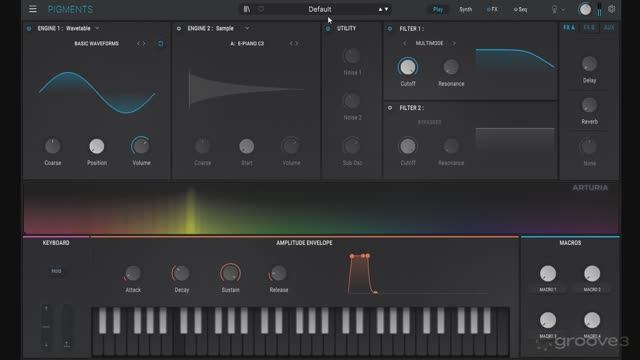
Task: Select next Filter 1 type arrow
Action: point(454,43)
